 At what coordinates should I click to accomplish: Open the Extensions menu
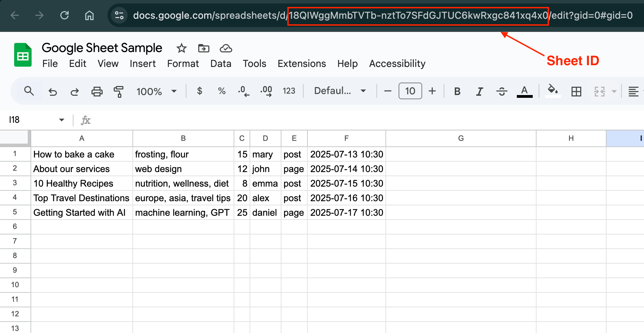tap(302, 63)
